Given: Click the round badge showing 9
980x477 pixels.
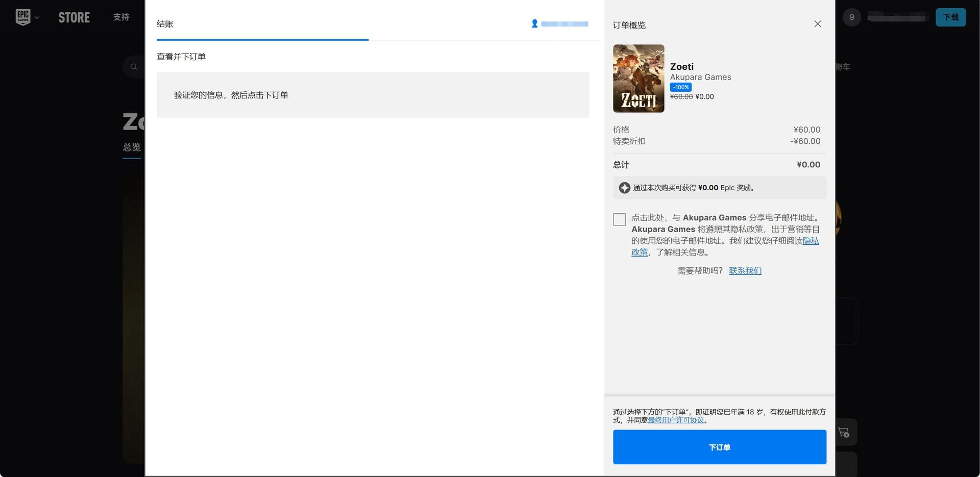Looking at the screenshot, I should [x=851, y=17].
